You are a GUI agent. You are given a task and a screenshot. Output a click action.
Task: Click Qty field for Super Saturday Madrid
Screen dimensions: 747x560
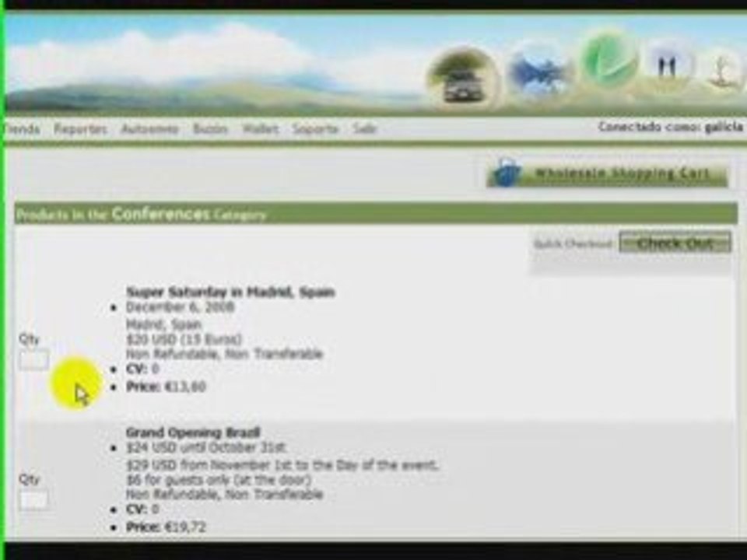click(x=33, y=359)
